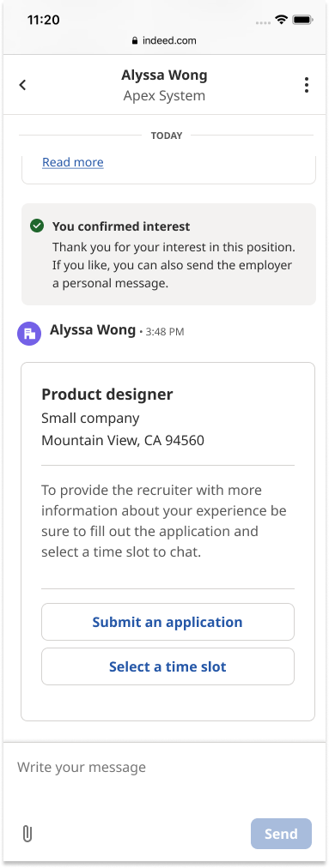Click the Send button
Viewport: 329px width, 868px height.
tap(281, 834)
